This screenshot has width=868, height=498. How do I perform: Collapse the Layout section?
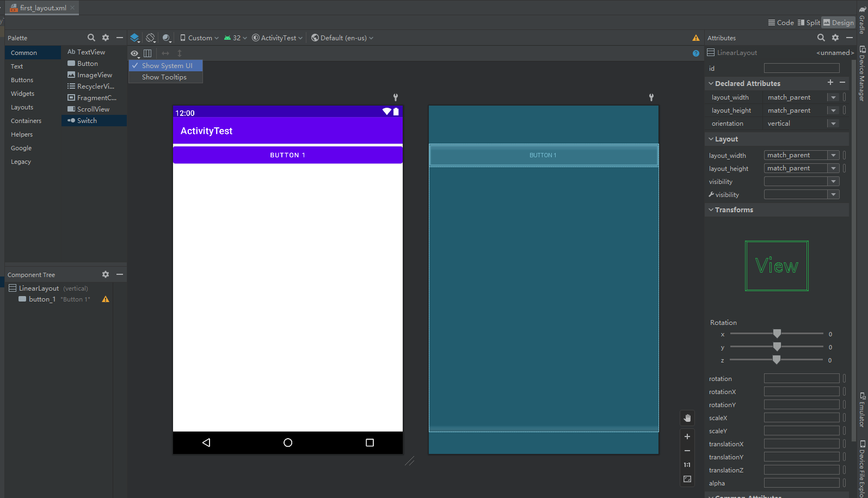coord(711,139)
